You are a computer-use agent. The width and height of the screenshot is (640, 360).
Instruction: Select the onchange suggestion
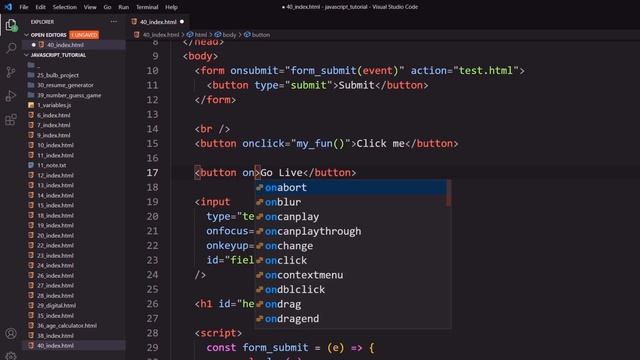pos(351,246)
